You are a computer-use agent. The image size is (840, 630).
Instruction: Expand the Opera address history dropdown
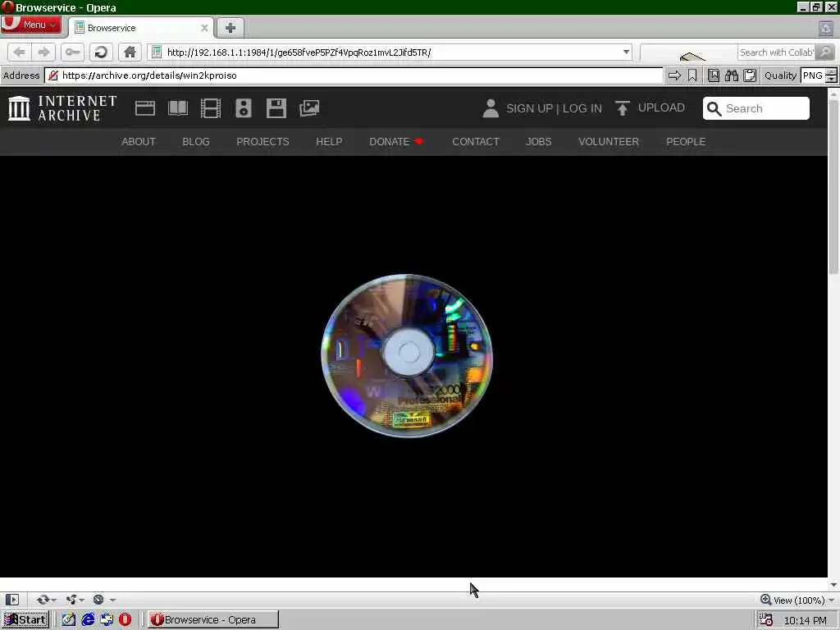coord(626,52)
